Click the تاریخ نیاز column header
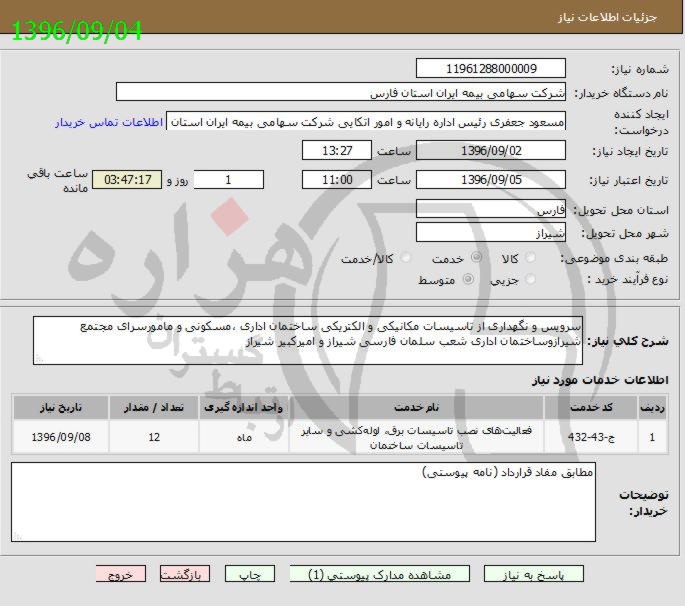Screen dimensions: 685x606 click(61, 408)
